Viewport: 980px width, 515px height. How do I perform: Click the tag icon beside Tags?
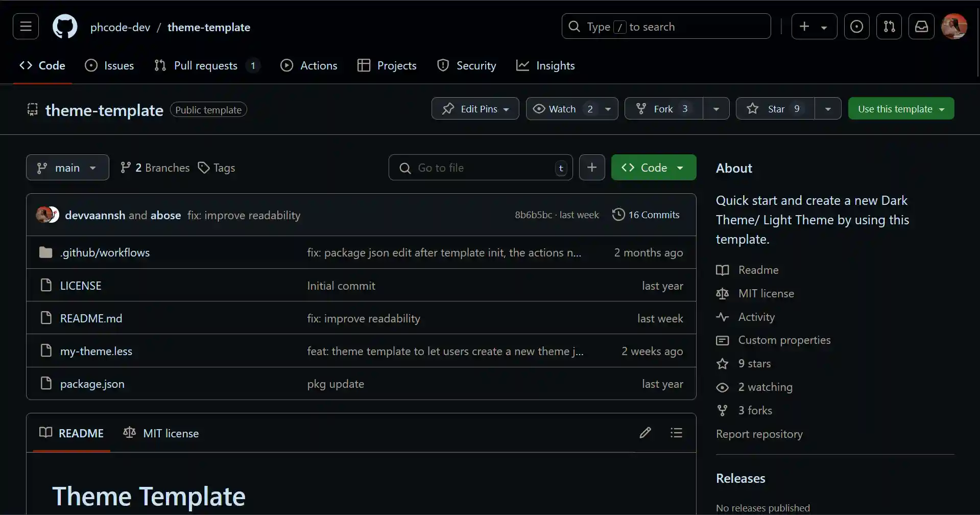(204, 168)
